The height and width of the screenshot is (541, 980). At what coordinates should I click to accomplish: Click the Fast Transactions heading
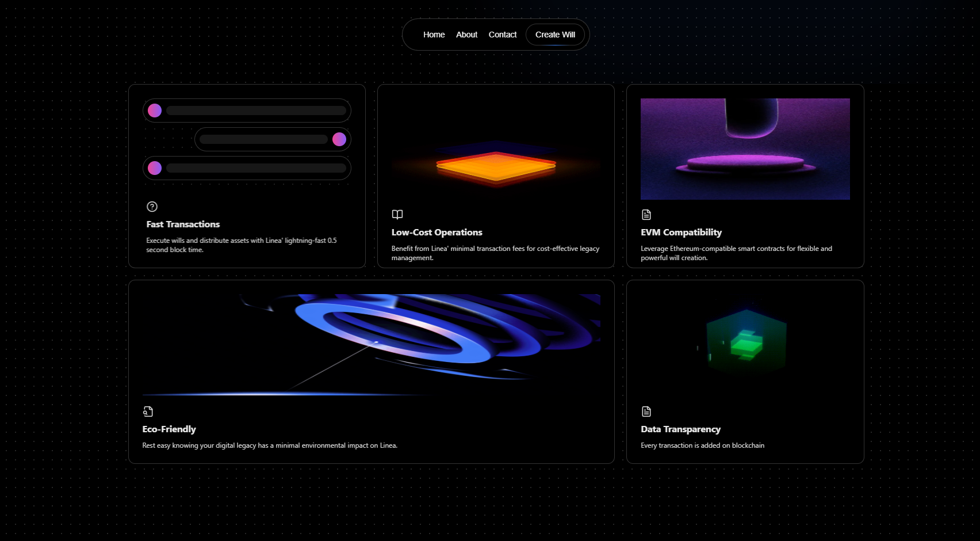(x=183, y=224)
